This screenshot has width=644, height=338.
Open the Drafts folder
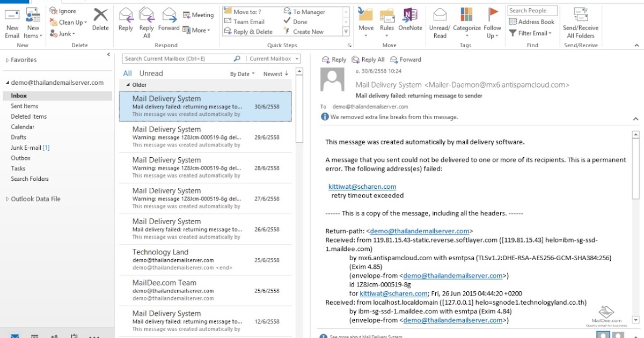[19, 137]
